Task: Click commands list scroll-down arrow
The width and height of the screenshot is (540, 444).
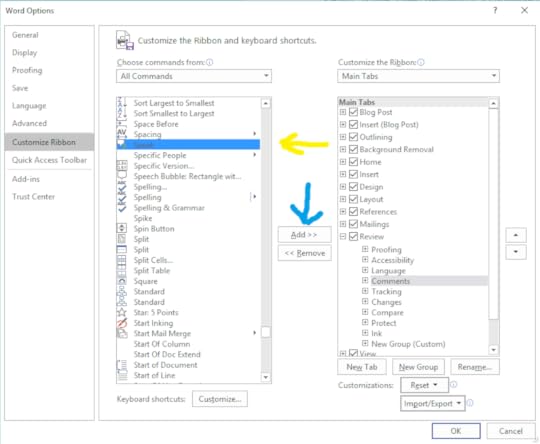Action: pos(266,377)
